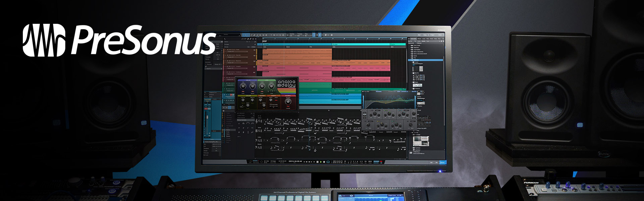Click the Time knob in Analog Delay
Viewport: 644px width, 201px height.
pyautogui.click(x=243, y=86)
